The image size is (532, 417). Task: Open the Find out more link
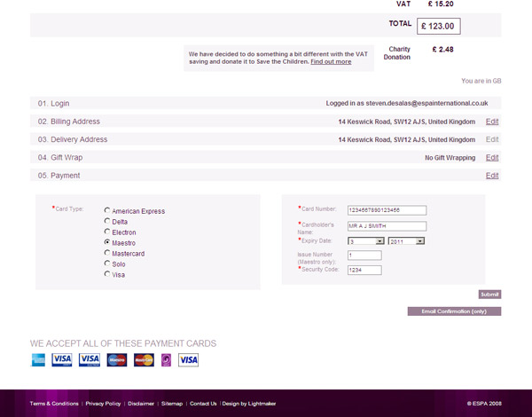click(x=331, y=62)
